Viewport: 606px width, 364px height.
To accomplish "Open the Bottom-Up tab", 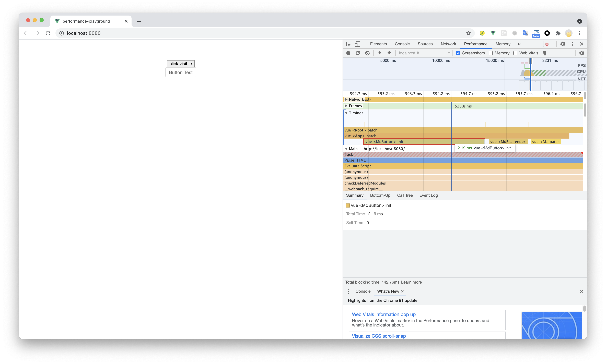I will (380, 195).
